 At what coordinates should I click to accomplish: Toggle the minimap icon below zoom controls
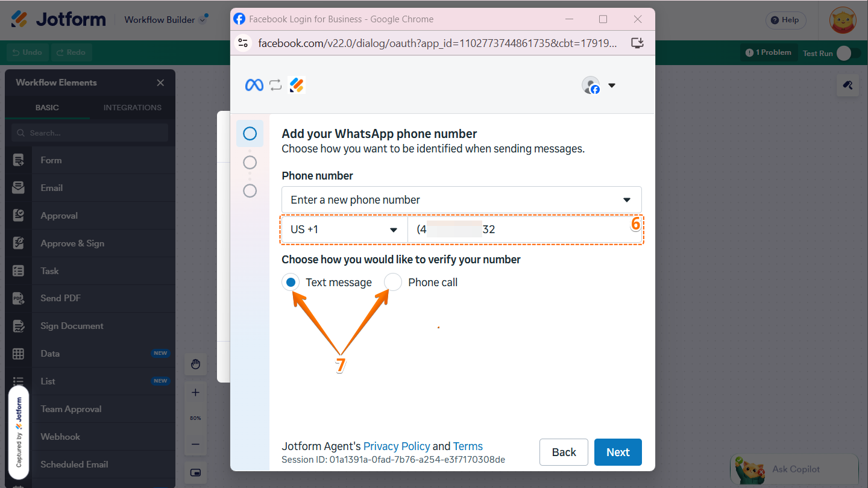point(195,472)
